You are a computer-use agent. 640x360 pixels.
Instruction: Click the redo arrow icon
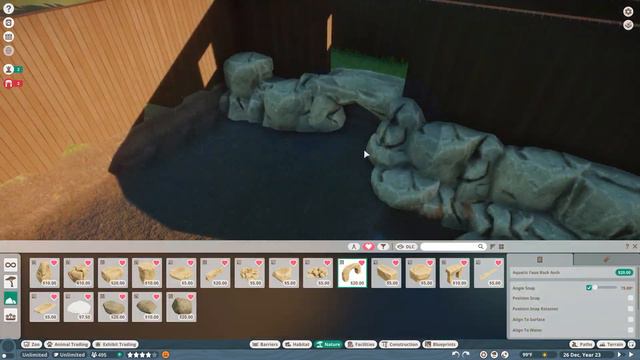point(466,355)
